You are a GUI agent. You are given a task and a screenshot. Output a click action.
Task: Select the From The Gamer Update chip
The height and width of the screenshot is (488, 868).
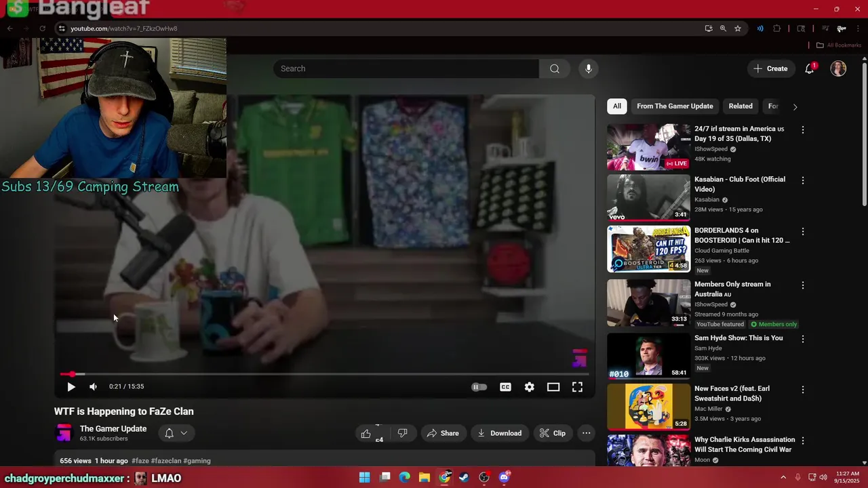pos(675,106)
